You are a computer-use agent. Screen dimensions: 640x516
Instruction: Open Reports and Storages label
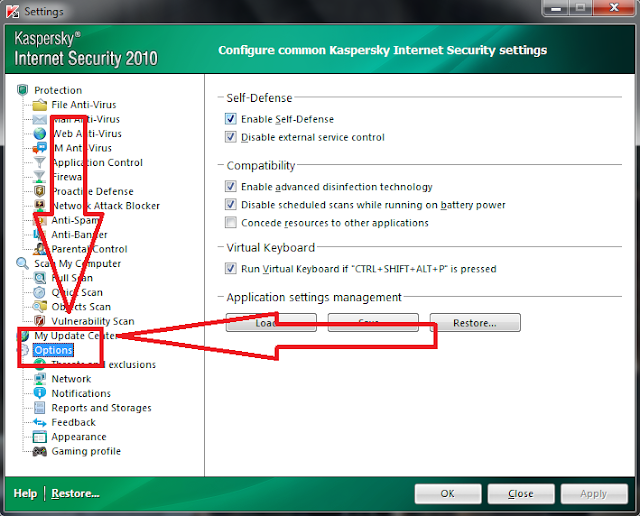coord(101,408)
